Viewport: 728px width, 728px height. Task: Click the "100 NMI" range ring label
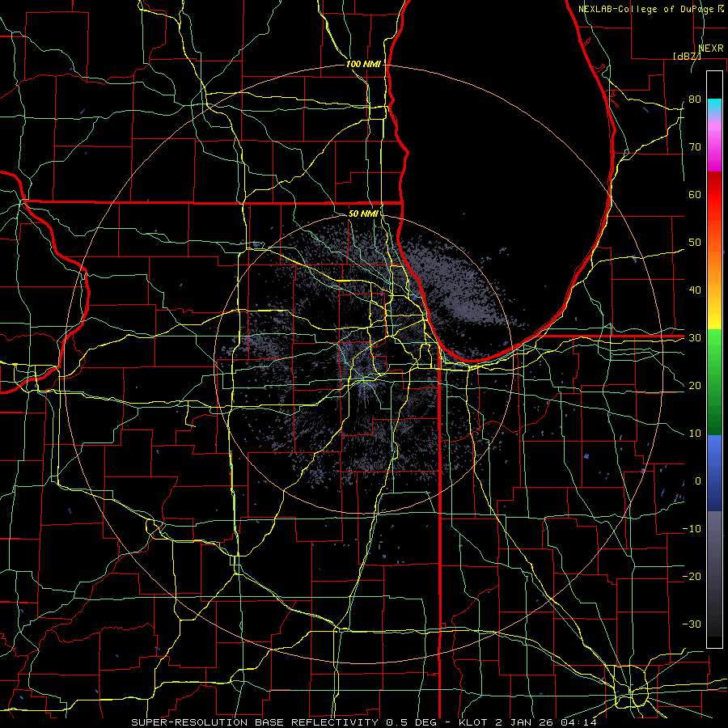(363, 64)
